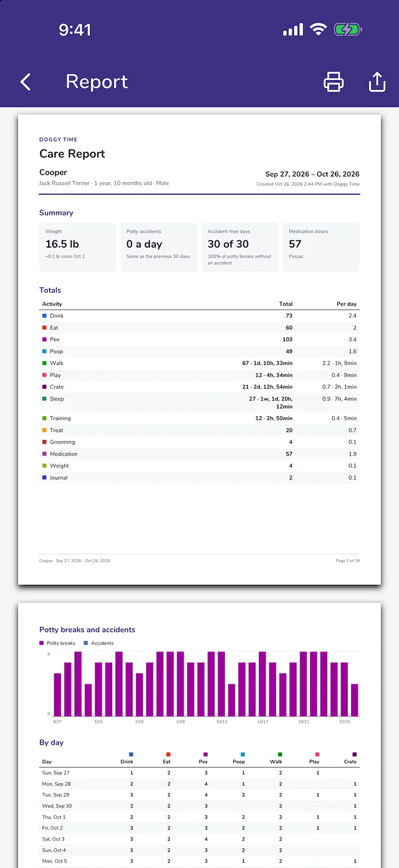Click the Total column header

[286, 304]
